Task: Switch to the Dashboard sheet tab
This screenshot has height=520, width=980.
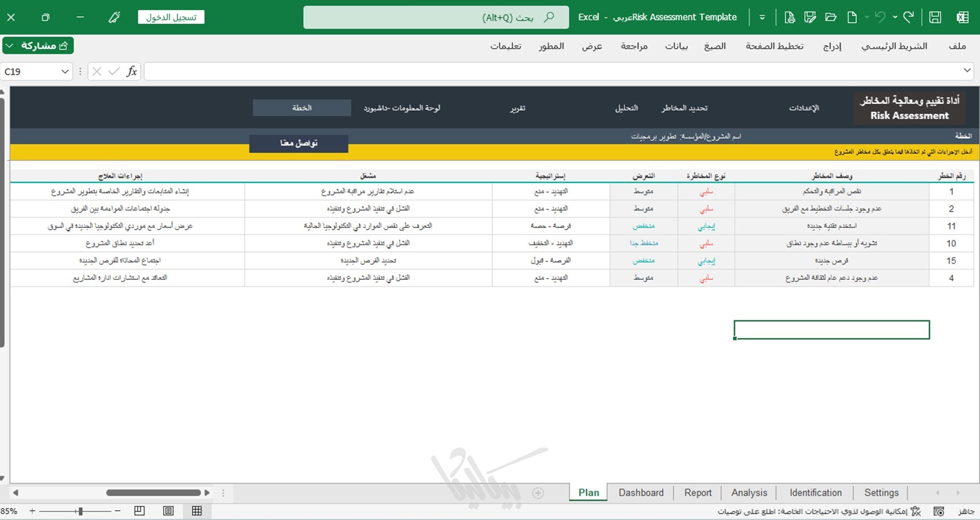Action: [641, 493]
